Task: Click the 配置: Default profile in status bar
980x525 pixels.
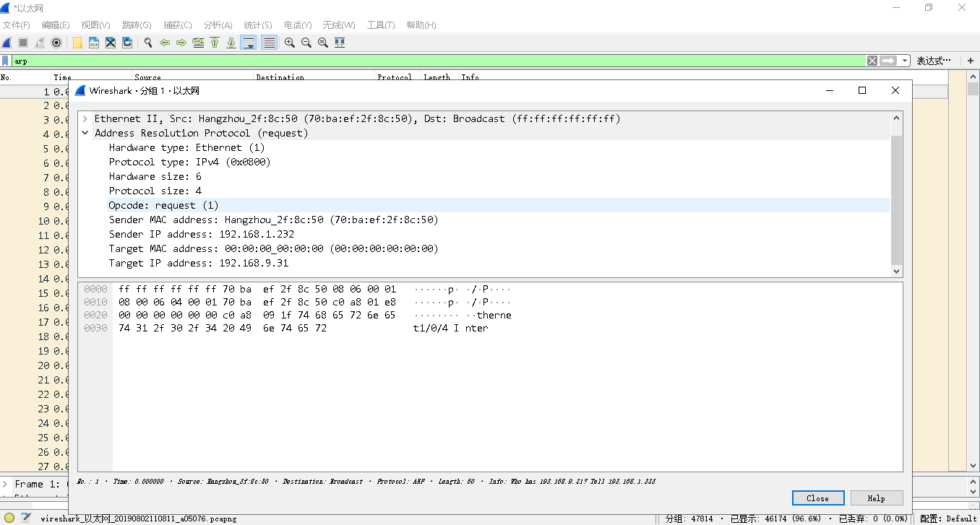Action: pos(947,519)
